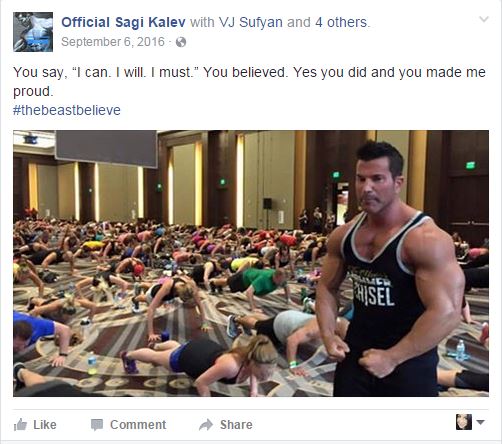Open the post options chevron menu
This screenshot has height=444, width=502.
[484, 19]
